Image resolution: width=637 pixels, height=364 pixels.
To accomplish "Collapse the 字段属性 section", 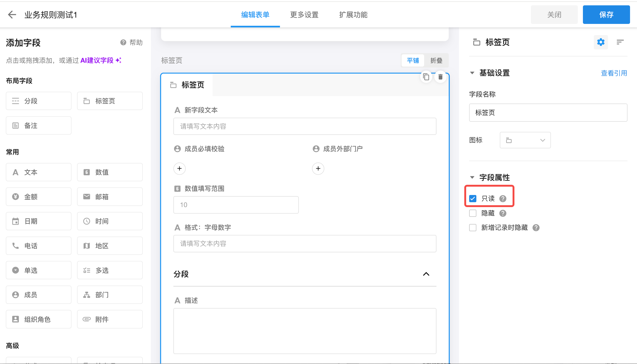I will pyautogui.click(x=472, y=178).
